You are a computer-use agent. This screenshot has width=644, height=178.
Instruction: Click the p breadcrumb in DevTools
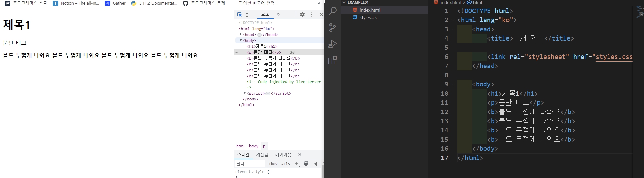tap(264, 146)
